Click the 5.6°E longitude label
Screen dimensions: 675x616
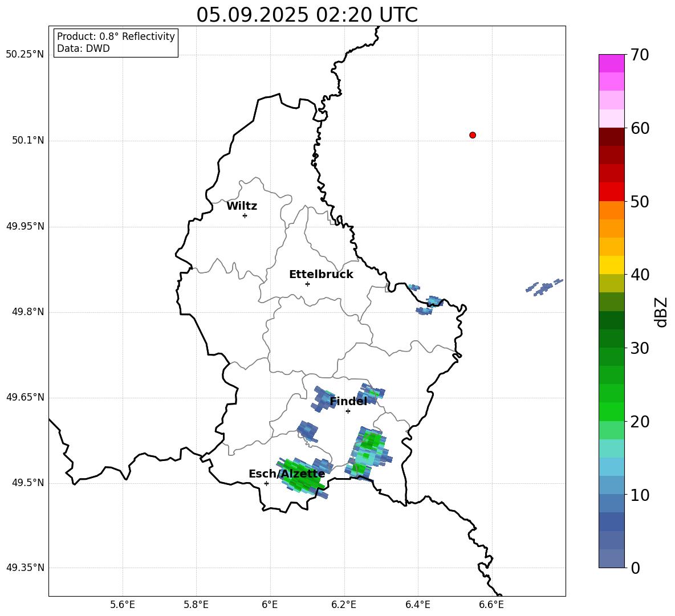pyautogui.click(x=123, y=605)
